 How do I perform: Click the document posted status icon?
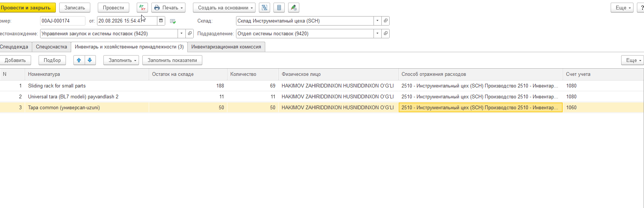[x=173, y=21]
